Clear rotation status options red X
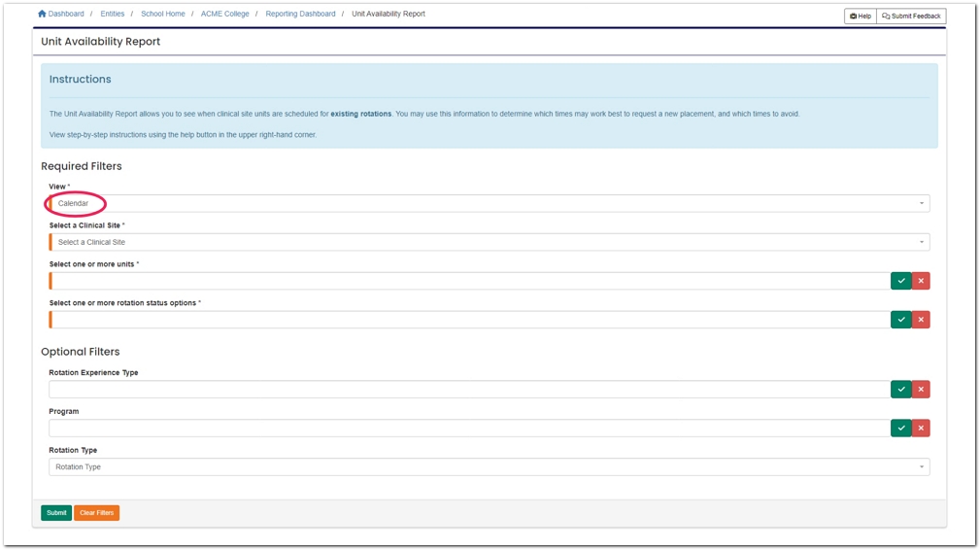Image resolution: width=980 pixels, height=550 pixels. 921,320
